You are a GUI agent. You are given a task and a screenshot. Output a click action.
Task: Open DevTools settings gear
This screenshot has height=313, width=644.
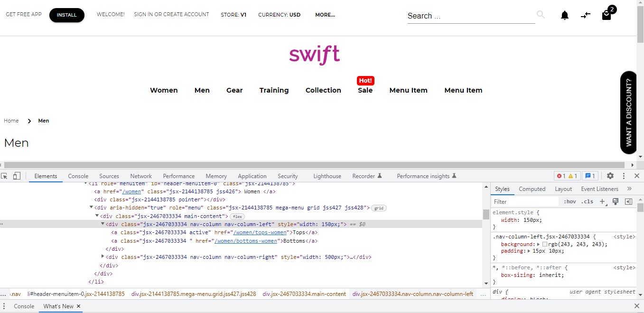610,176
